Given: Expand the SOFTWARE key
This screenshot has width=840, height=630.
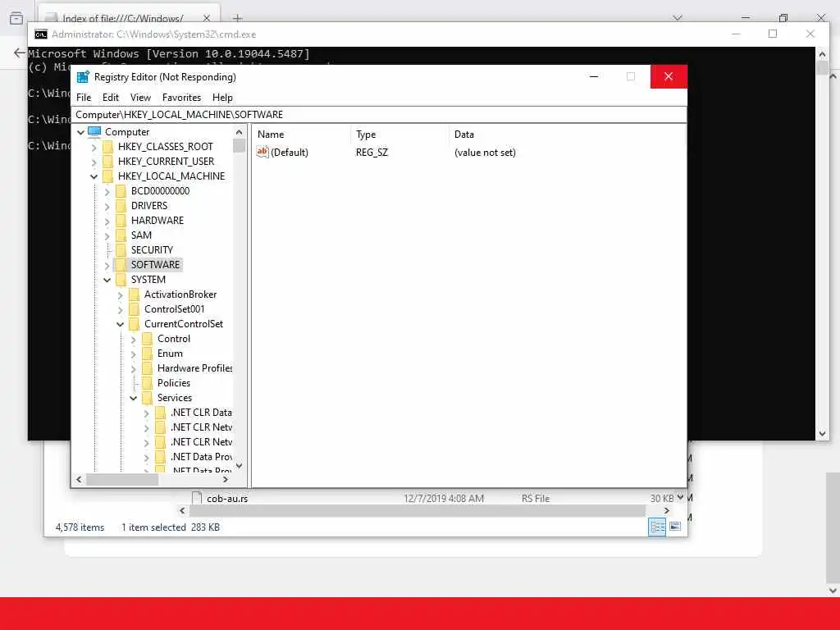Looking at the screenshot, I should point(107,265).
